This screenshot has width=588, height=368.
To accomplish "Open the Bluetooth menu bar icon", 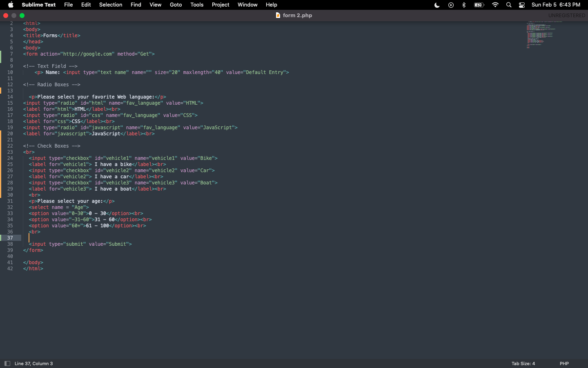I will (464, 5).
